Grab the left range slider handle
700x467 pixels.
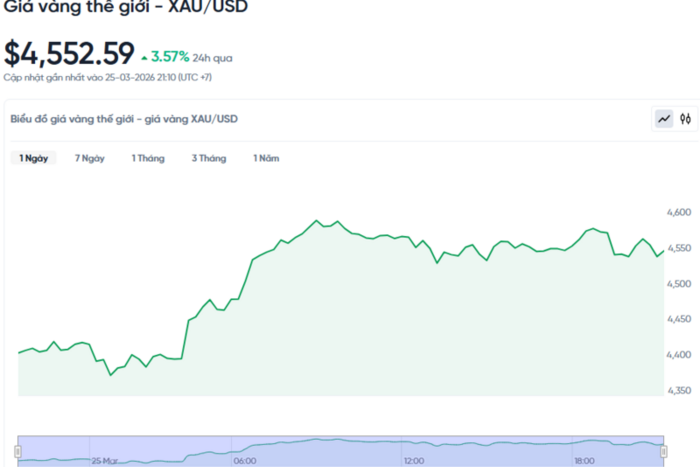(x=18, y=450)
